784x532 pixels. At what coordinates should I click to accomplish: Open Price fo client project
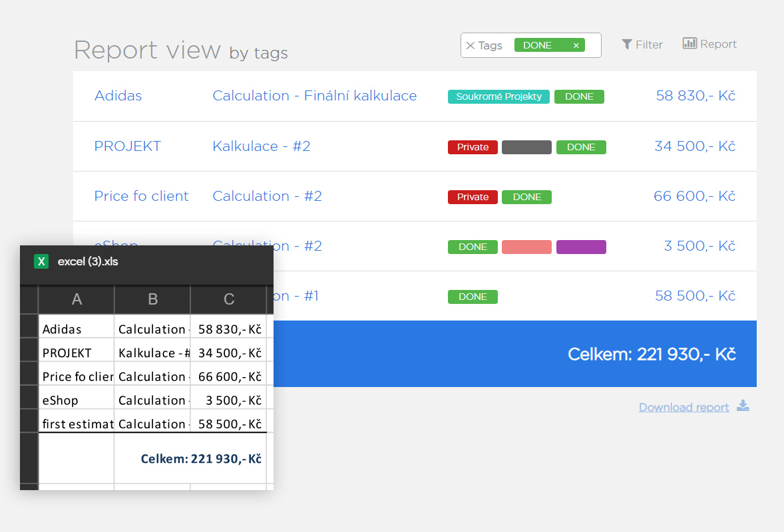(x=142, y=196)
